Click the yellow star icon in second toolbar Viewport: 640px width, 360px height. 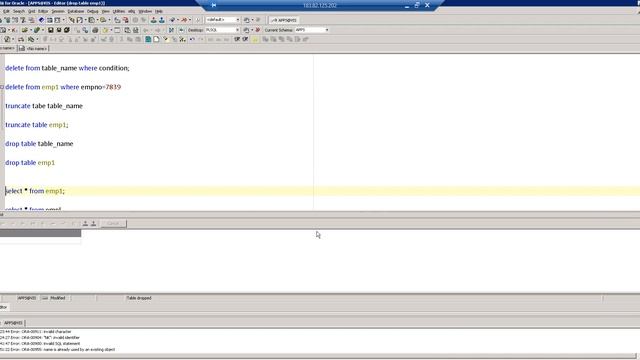(105, 30)
